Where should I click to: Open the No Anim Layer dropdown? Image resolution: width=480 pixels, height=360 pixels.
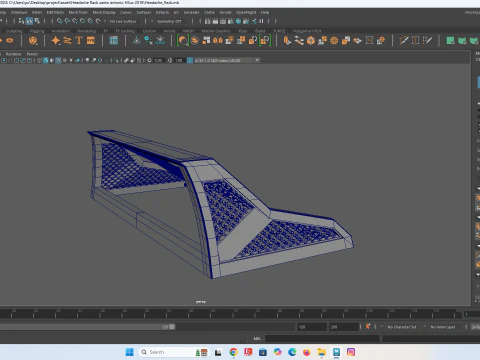click(442, 327)
